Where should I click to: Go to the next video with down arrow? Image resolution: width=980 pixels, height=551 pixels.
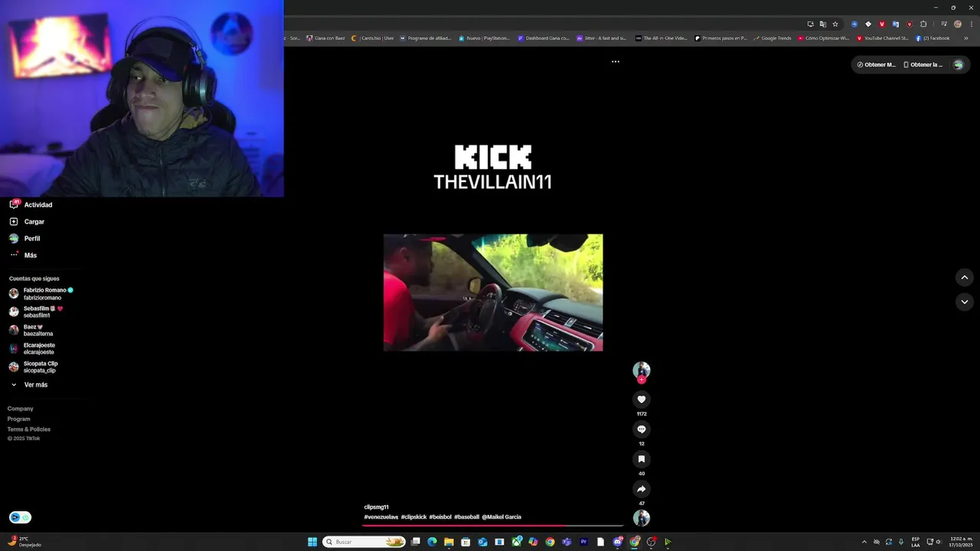coord(965,302)
